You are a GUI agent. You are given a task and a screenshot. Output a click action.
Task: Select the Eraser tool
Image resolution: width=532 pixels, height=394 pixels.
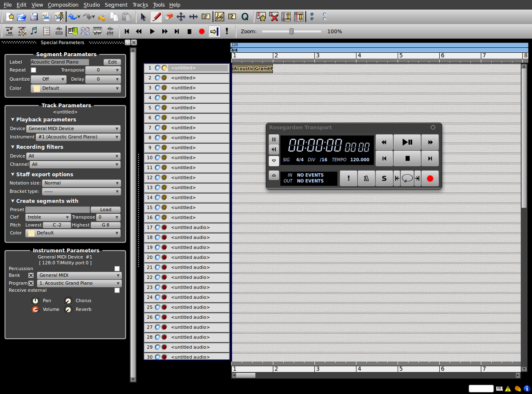click(x=168, y=16)
